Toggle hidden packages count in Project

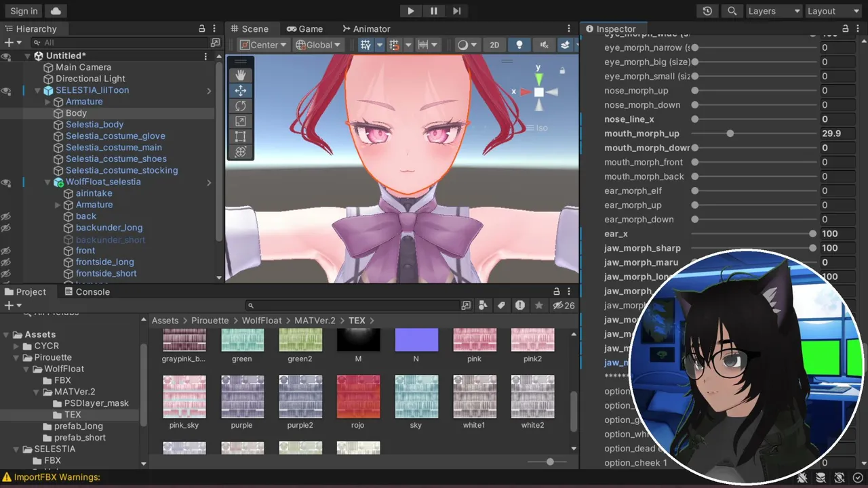point(564,306)
